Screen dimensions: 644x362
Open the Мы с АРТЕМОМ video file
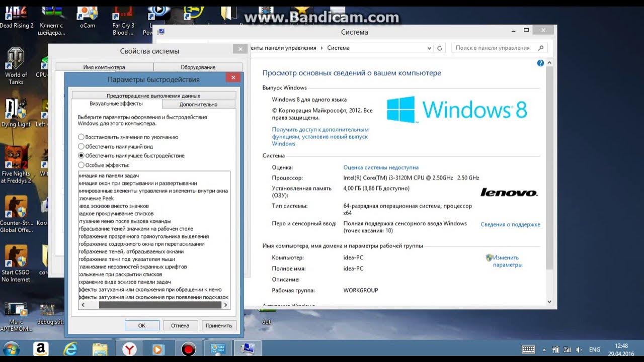16,317
